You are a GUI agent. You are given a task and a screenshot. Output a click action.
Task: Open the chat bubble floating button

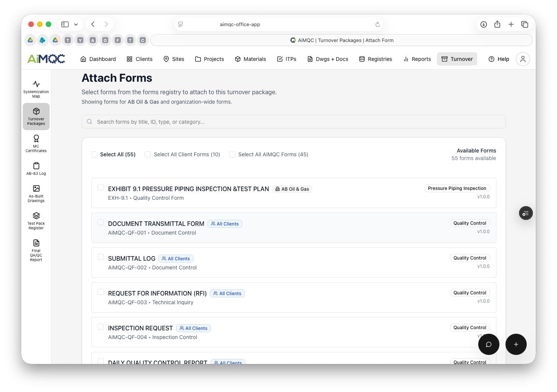[488, 344]
